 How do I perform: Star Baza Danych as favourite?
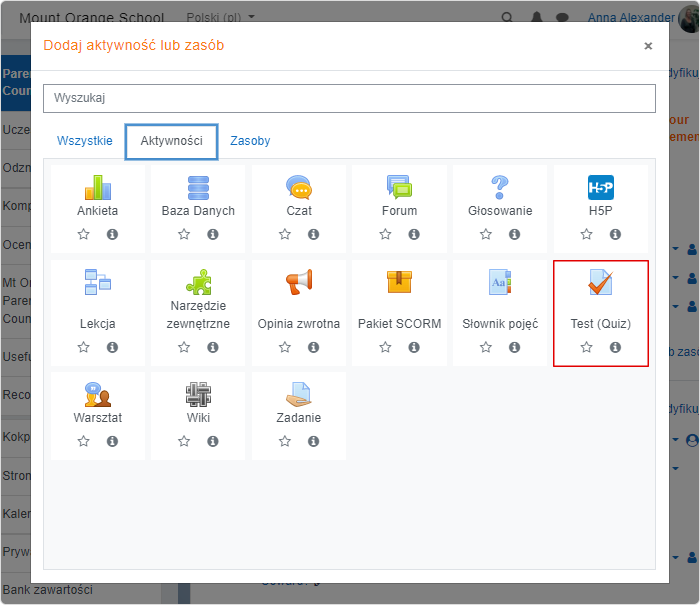pos(184,234)
